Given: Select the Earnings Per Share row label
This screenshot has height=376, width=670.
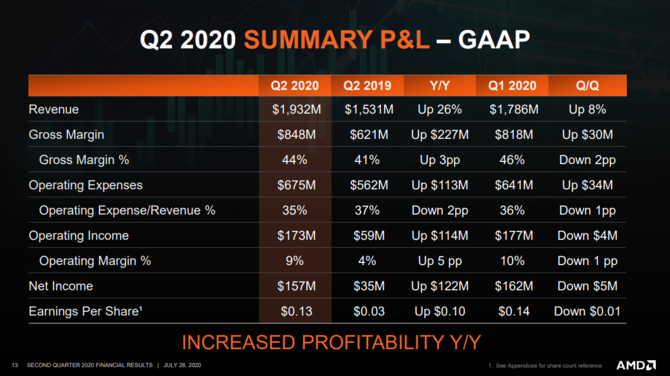Looking at the screenshot, I should coord(85,311).
